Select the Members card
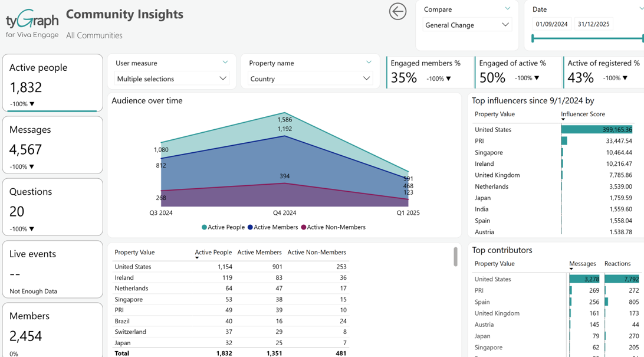This screenshot has height=357, width=644. point(52,330)
